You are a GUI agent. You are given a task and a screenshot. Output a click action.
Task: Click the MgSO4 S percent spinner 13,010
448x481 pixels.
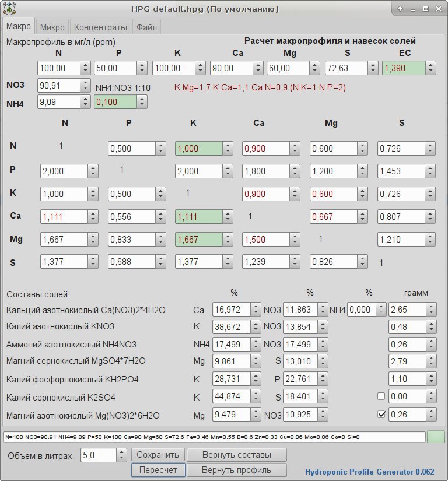pos(323,361)
